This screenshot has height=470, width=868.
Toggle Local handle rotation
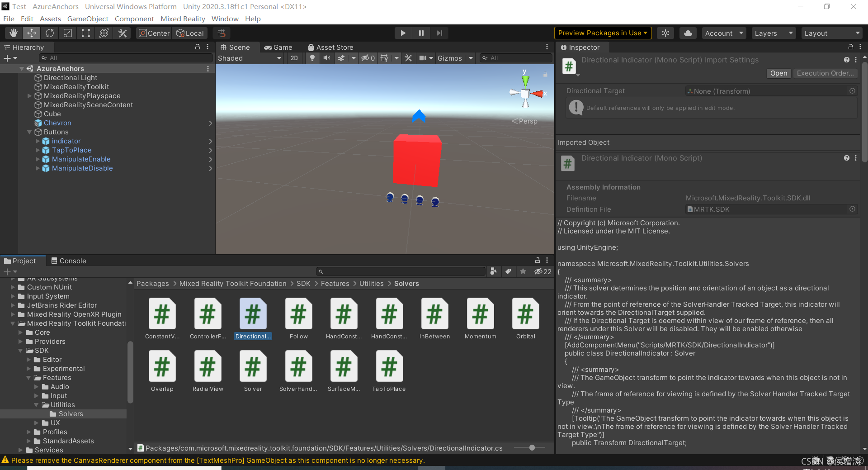click(190, 33)
